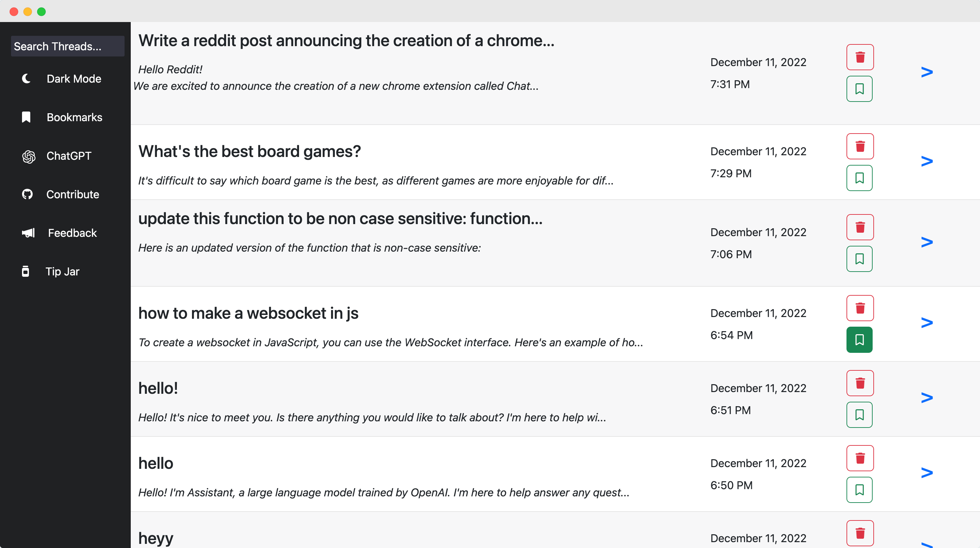The height and width of the screenshot is (548, 980).
Task: Unbookmark the websocket in js thread
Action: (860, 339)
